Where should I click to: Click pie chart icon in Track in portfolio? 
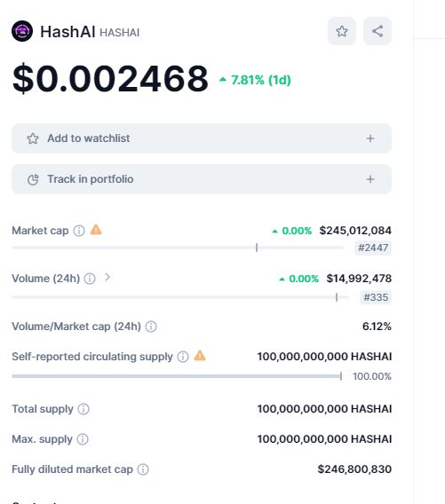[33, 179]
